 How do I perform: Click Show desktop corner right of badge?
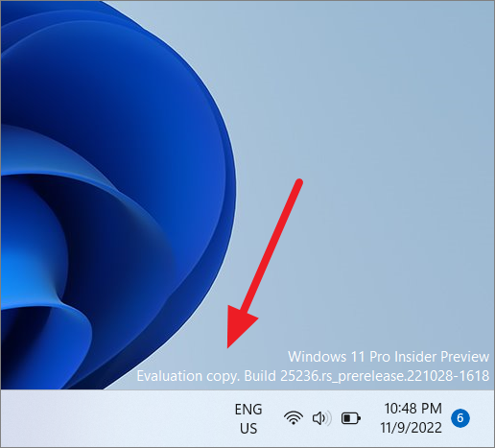(488, 418)
